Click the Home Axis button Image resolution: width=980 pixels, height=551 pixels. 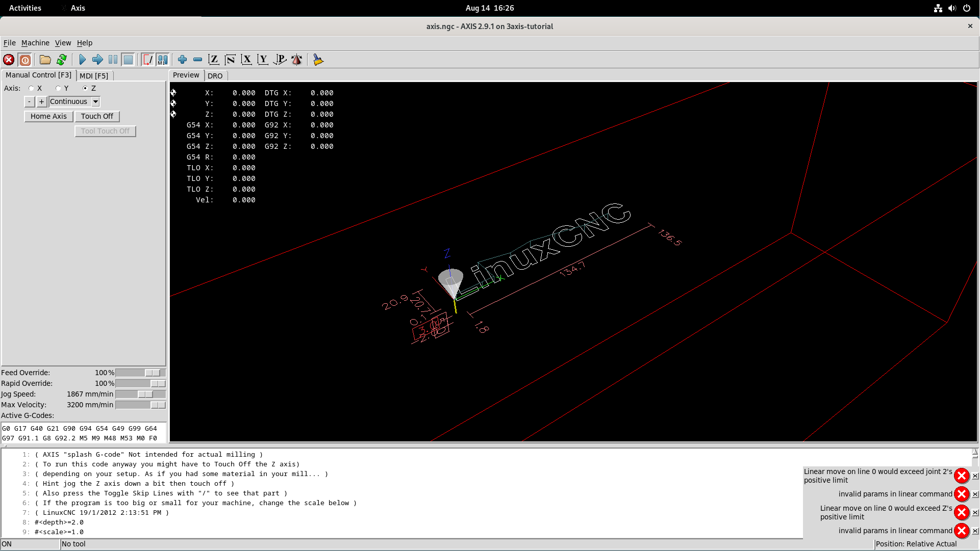(x=48, y=117)
